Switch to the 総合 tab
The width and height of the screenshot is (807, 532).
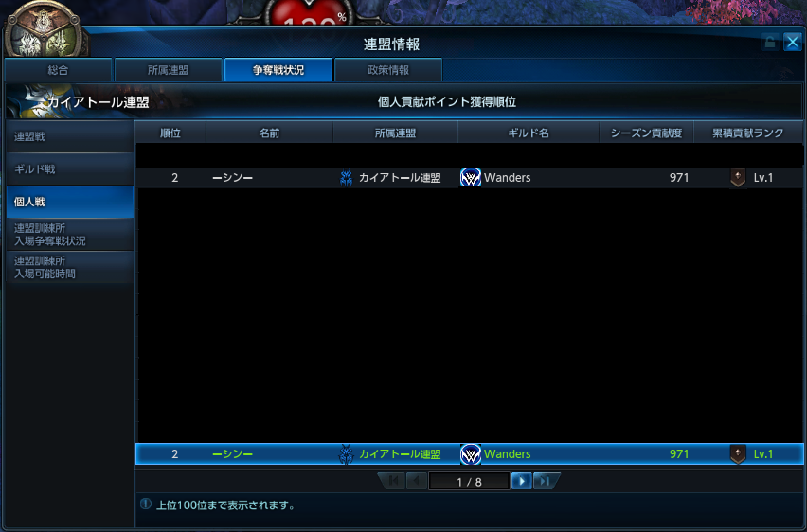coord(58,70)
